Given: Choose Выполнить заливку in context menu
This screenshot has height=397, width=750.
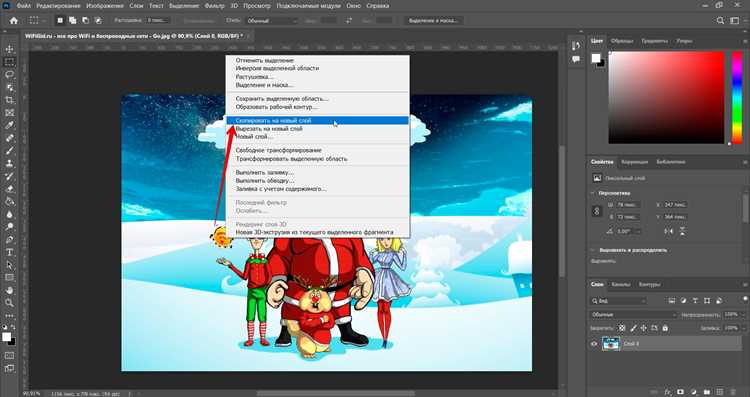Looking at the screenshot, I should click(x=318, y=172).
